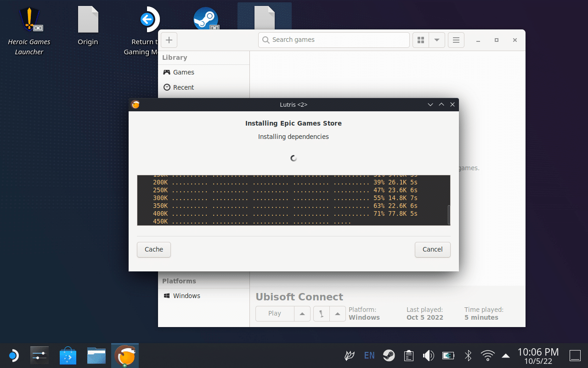The height and width of the screenshot is (368, 588).
Task: Click the 350K log line
Action: (x=285, y=206)
